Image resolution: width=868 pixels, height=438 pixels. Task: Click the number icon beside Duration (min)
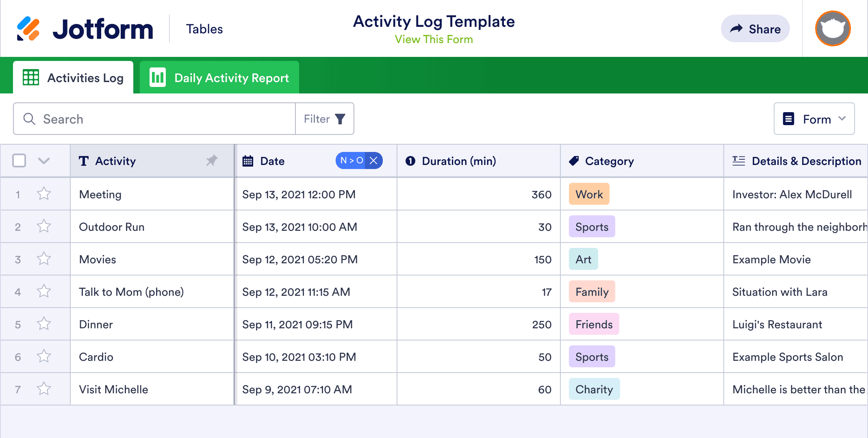(410, 161)
